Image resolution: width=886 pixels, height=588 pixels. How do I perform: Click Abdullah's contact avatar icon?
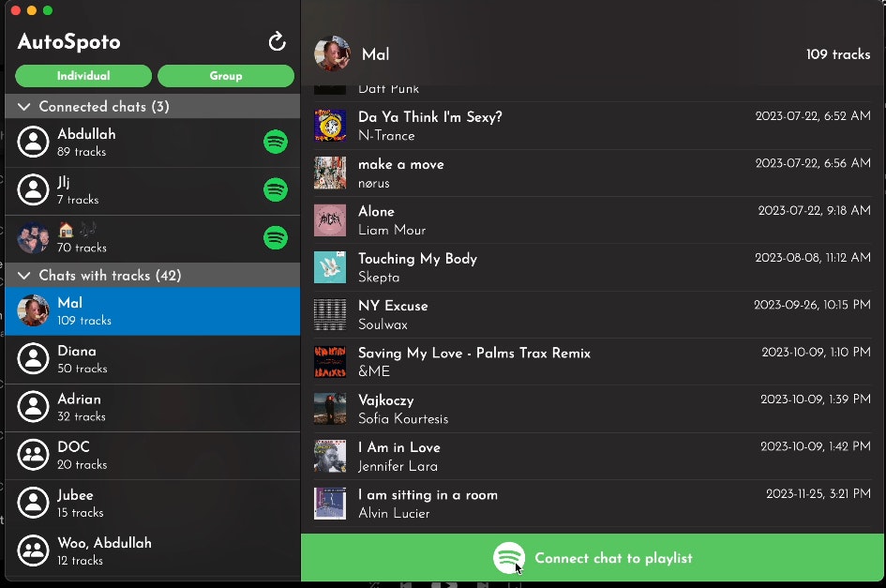pyautogui.click(x=34, y=142)
